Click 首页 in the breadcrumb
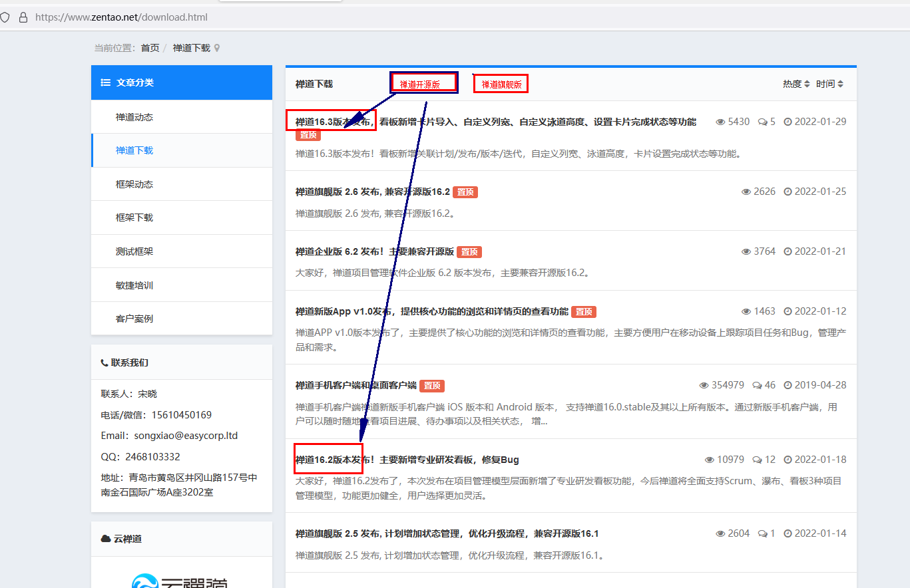This screenshot has width=910, height=588. pyautogui.click(x=150, y=48)
